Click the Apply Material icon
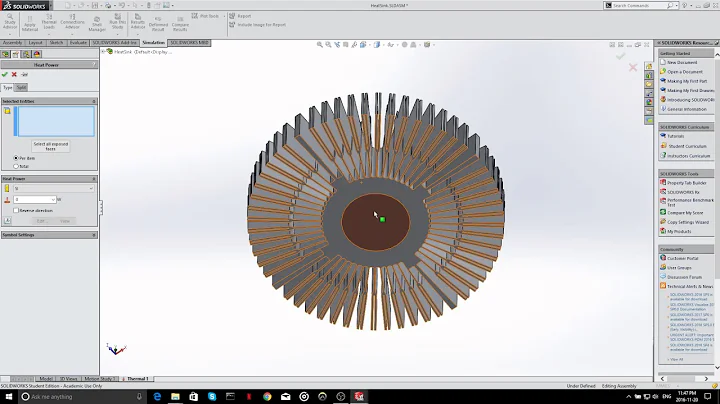Image resolution: width=720 pixels, height=404 pixels. (x=30, y=24)
